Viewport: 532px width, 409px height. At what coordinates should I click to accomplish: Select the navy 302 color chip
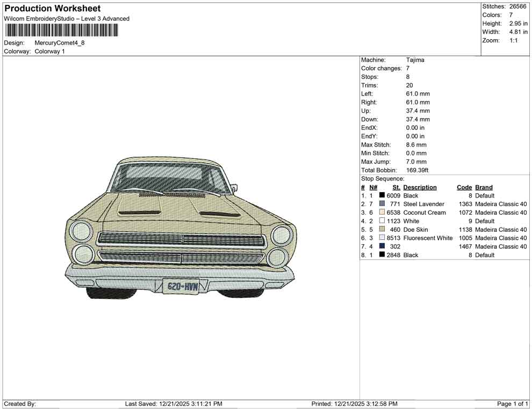click(384, 246)
